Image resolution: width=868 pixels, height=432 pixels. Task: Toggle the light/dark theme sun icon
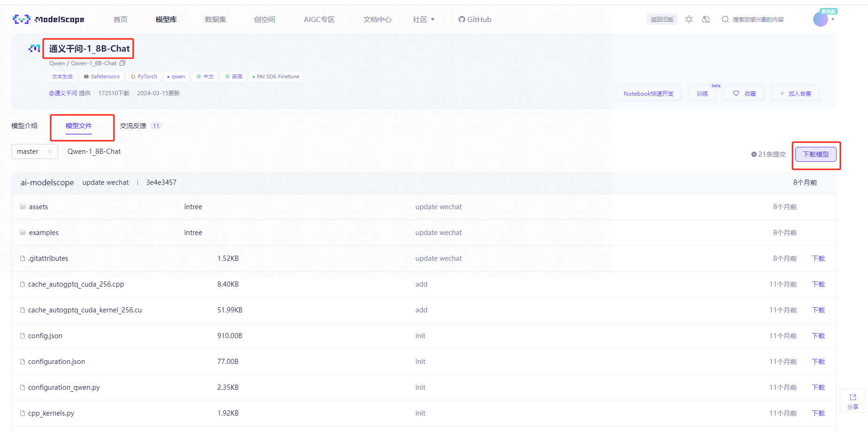point(689,19)
